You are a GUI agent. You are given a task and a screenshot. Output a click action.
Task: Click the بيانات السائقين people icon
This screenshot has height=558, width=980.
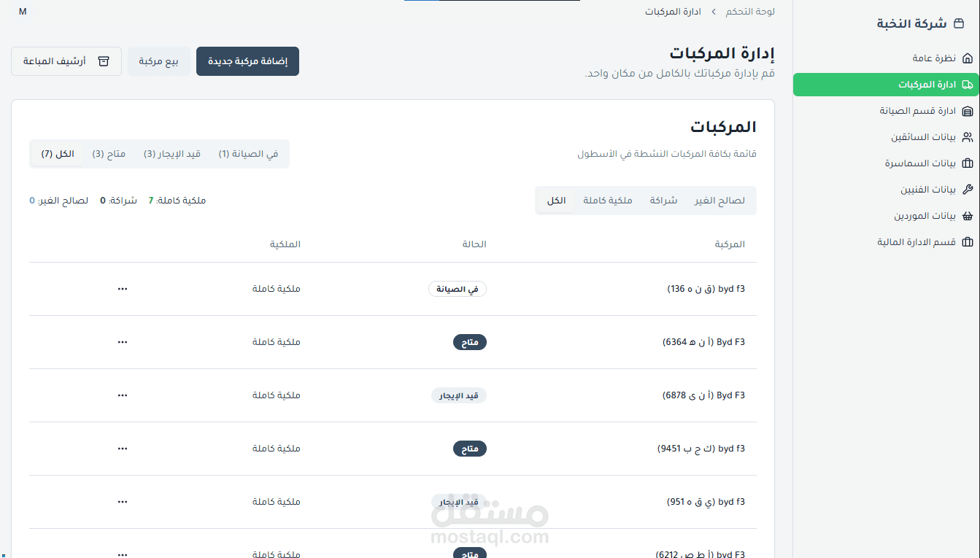coord(968,137)
